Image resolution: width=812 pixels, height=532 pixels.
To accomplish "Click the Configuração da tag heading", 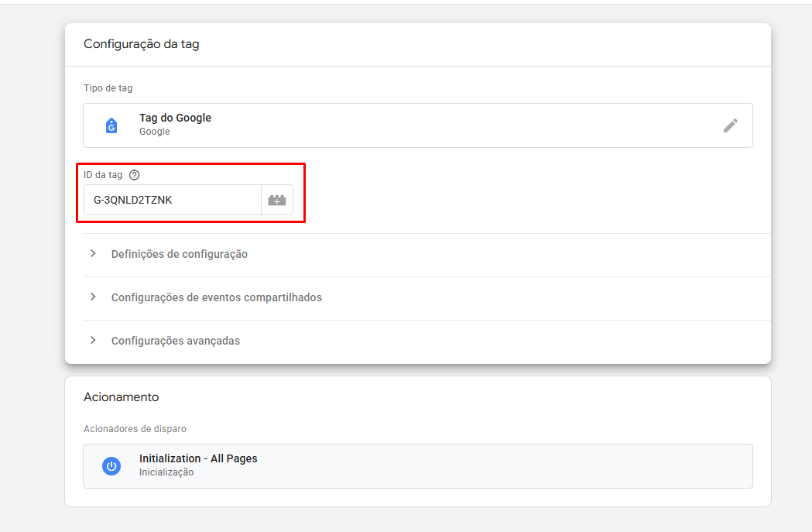I will coord(142,44).
